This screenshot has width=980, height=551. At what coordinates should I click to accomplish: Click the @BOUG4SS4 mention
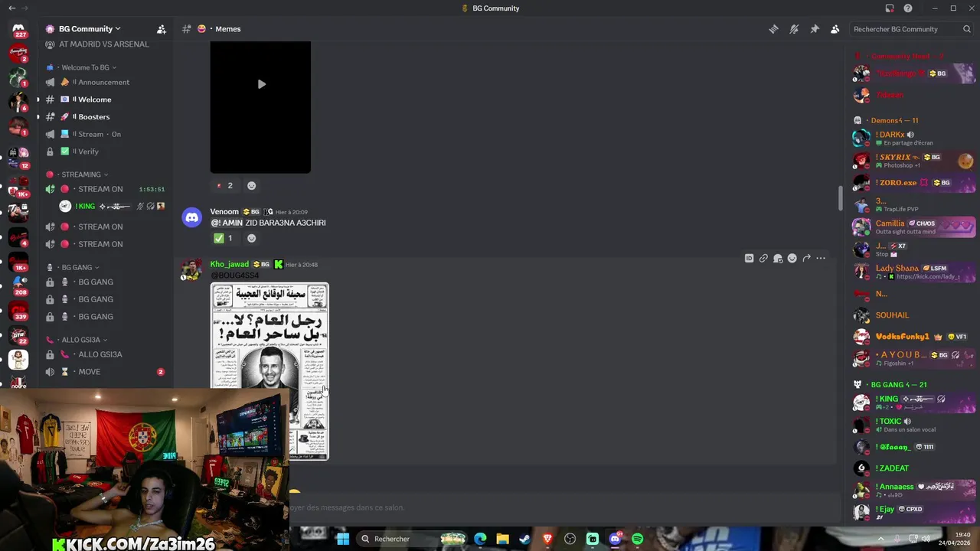(x=235, y=275)
